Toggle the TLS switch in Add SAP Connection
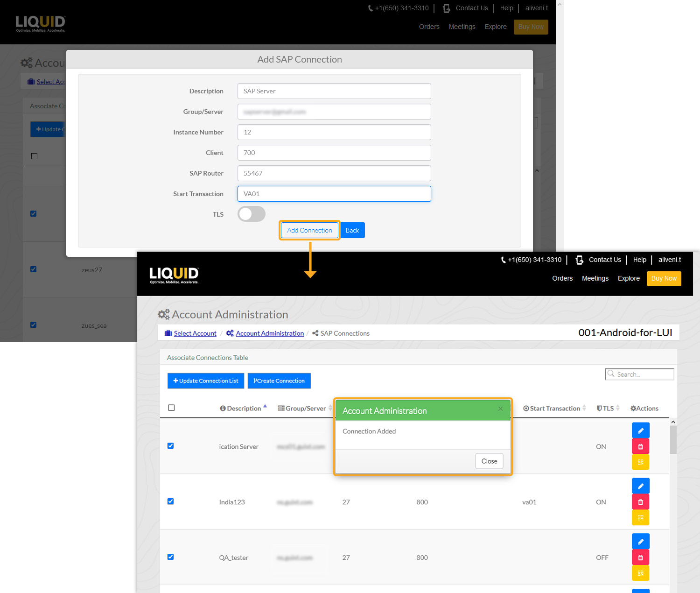 pyautogui.click(x=252, y=214)
